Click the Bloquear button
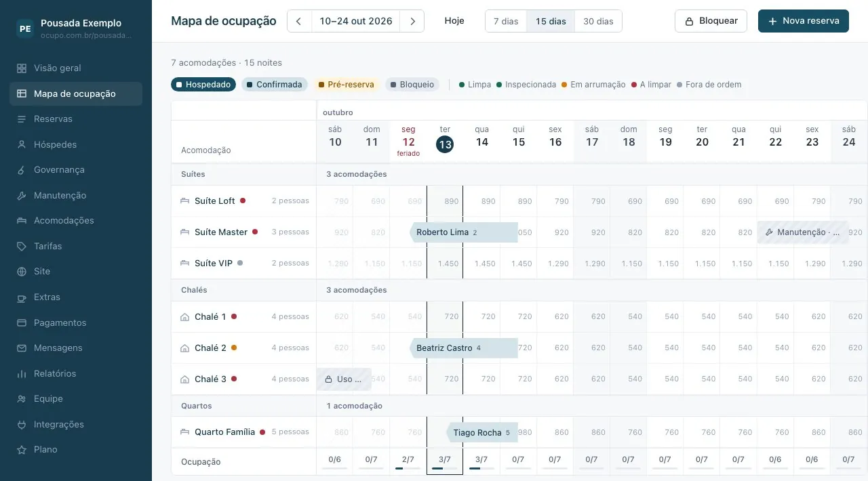The height and width of the screenshot is (481, 868). tap(711, 21)
